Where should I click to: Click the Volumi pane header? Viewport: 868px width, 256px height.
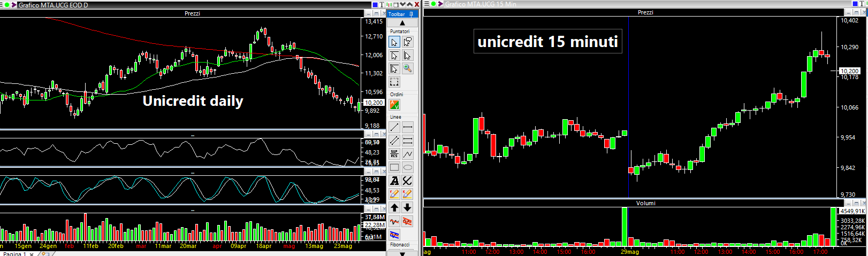tap(645, 203)
